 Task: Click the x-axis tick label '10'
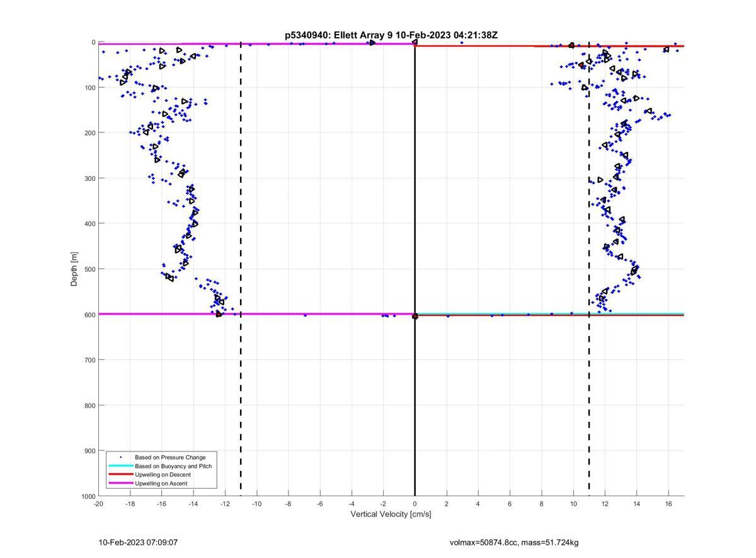click(573, 504)
